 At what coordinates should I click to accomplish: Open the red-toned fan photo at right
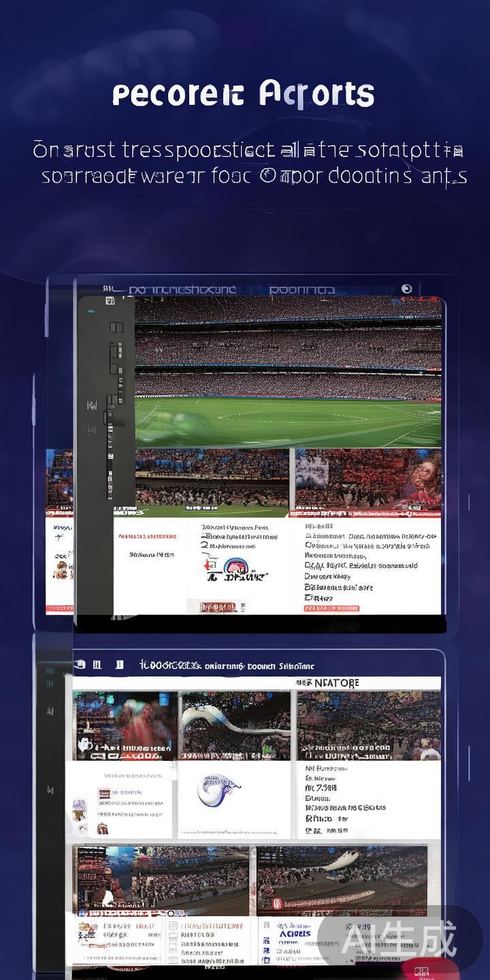[x=367, y=478]
